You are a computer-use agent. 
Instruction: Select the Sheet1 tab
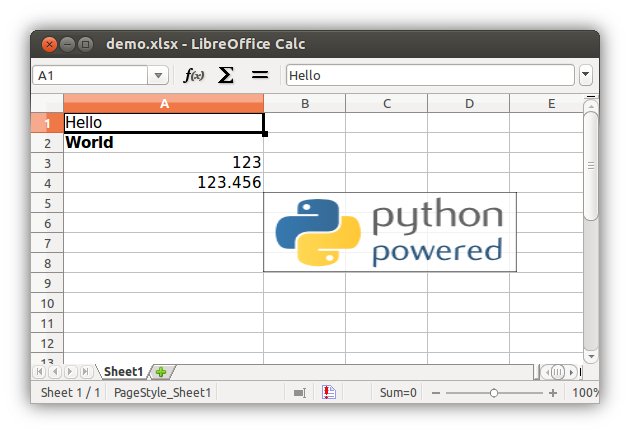tap(123, 372)
